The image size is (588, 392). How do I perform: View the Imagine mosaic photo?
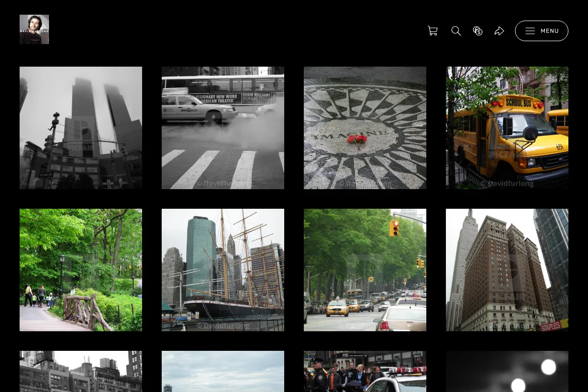pyautogui.click(x=365, y=128)
